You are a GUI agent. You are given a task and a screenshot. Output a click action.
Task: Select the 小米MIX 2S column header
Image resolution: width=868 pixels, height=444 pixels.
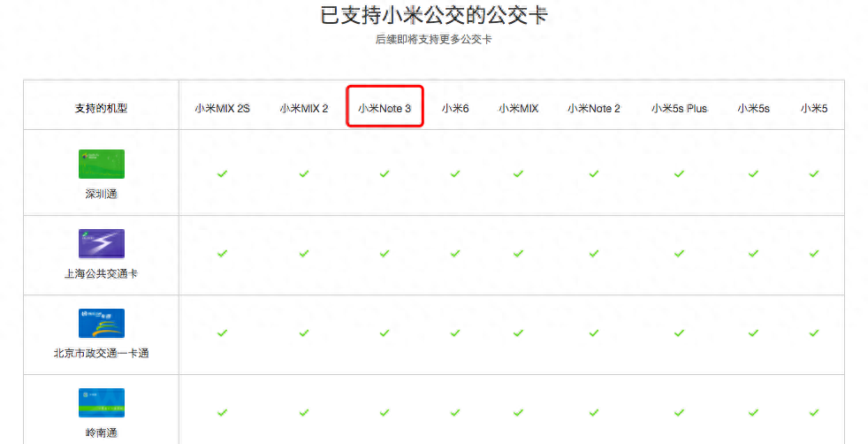(223, 109)
